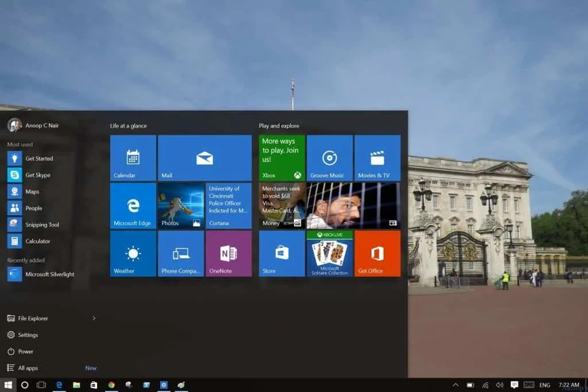Viewport: 588px width, 392px height.
Task: Open Task View from the taskbar
Action: (x=41, y=385)
